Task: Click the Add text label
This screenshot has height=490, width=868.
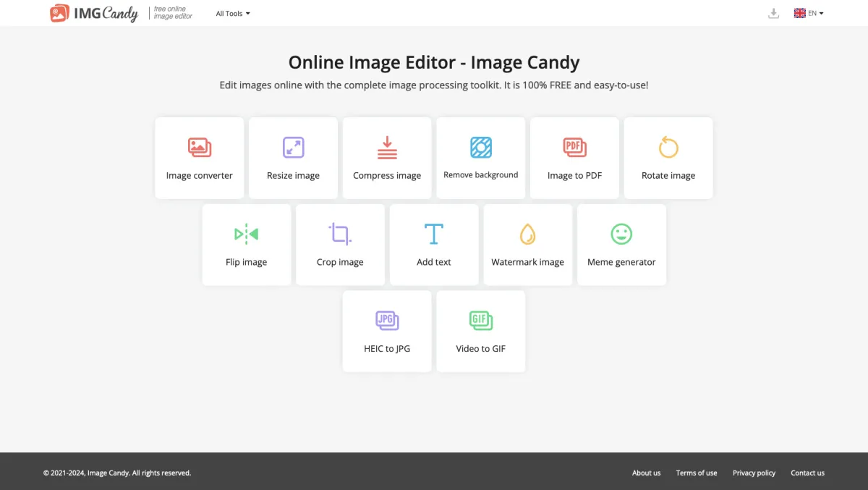Action: [434, 262]
